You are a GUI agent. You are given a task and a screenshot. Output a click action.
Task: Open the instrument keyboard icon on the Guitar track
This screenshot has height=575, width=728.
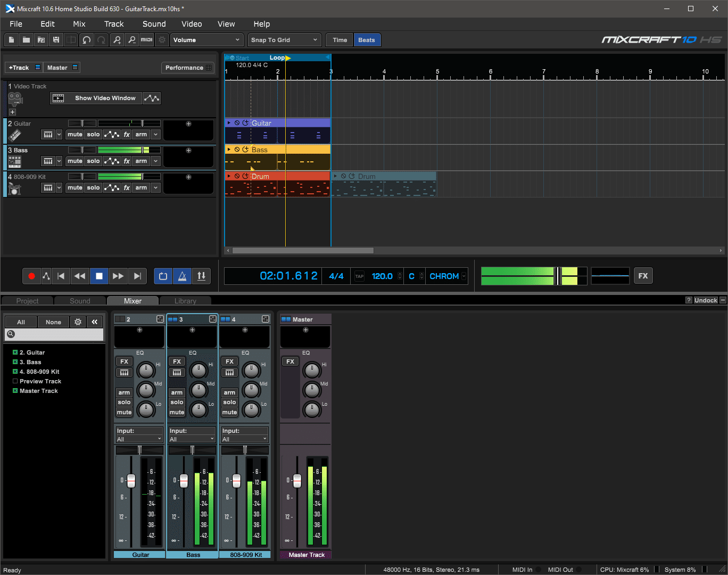(x=48, y=135)
